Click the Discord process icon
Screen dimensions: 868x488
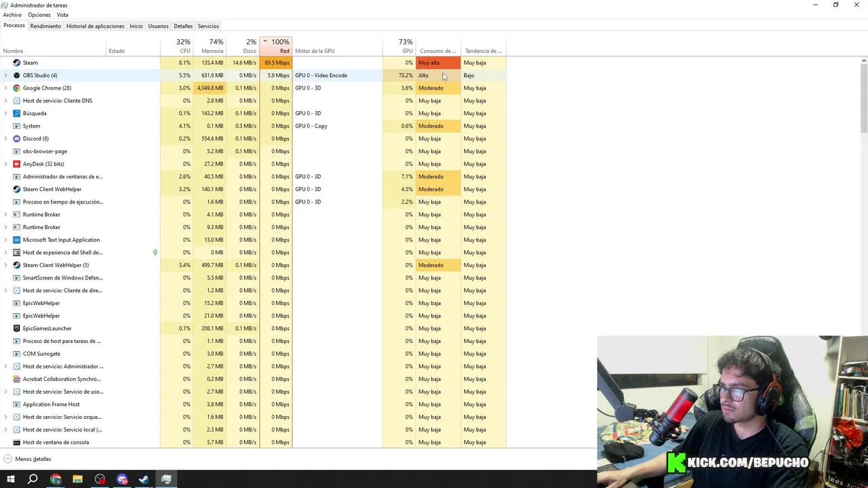click(x=17, y=138)
